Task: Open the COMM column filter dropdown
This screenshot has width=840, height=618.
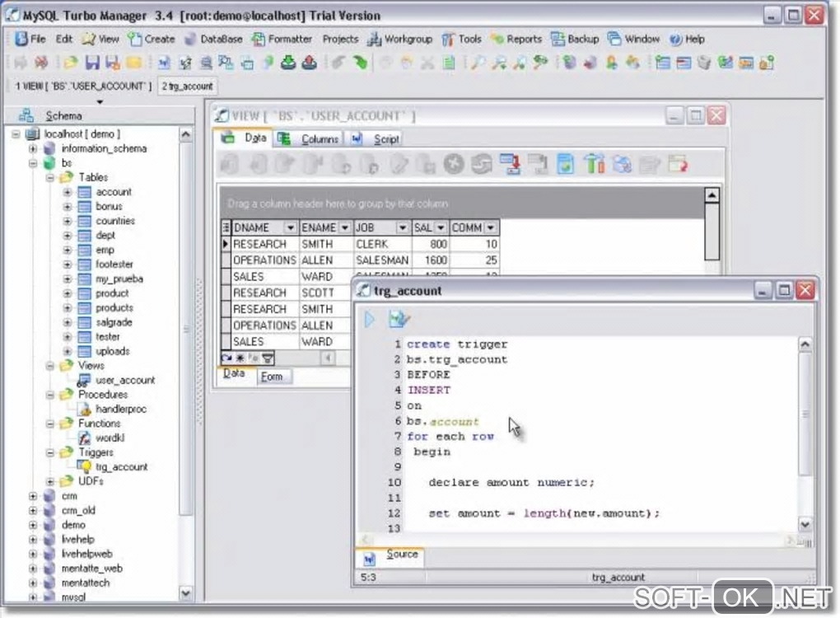Action: click(490, 227)
